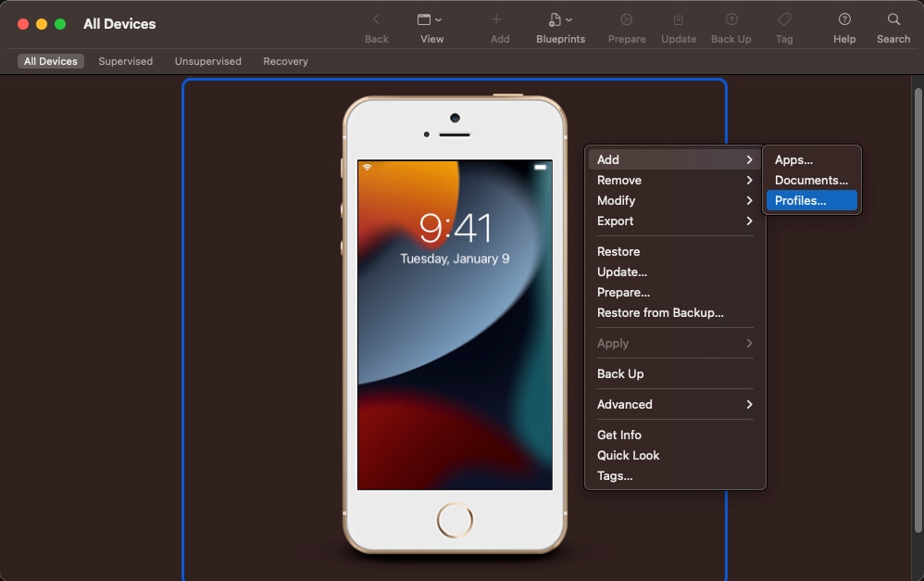Switch to the All Devices filter tab
This screenshot has height=581, width=924.
tap(51, 61)
